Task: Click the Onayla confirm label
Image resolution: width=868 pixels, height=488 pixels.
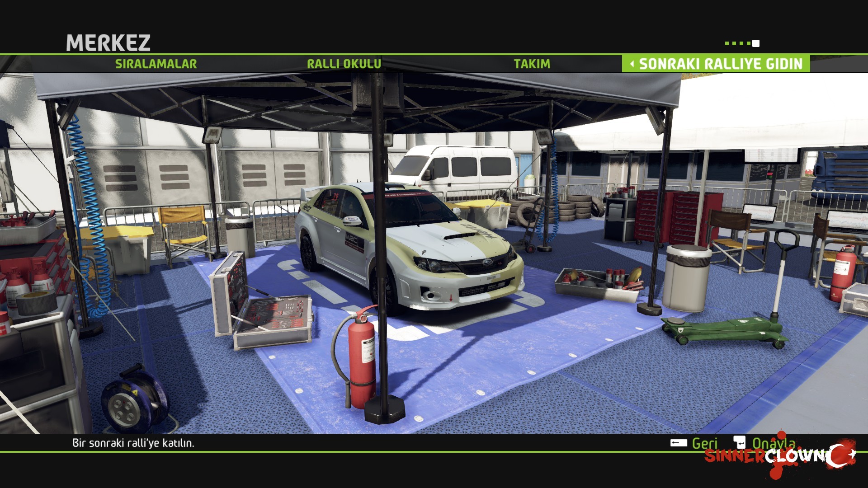Action: 774,443
